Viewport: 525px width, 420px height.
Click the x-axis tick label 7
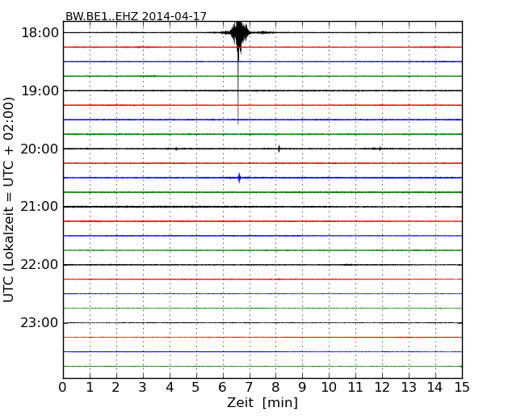point(249,387)
